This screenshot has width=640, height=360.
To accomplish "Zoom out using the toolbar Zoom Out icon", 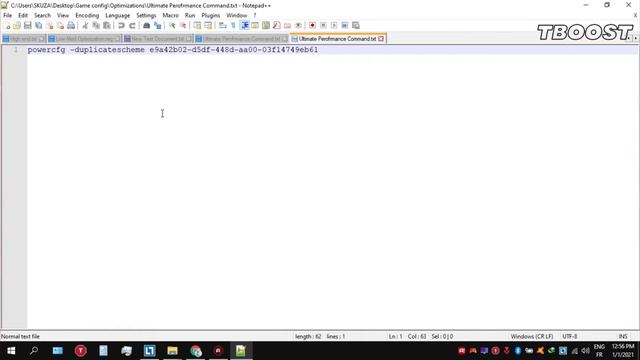I will [183, 25].
